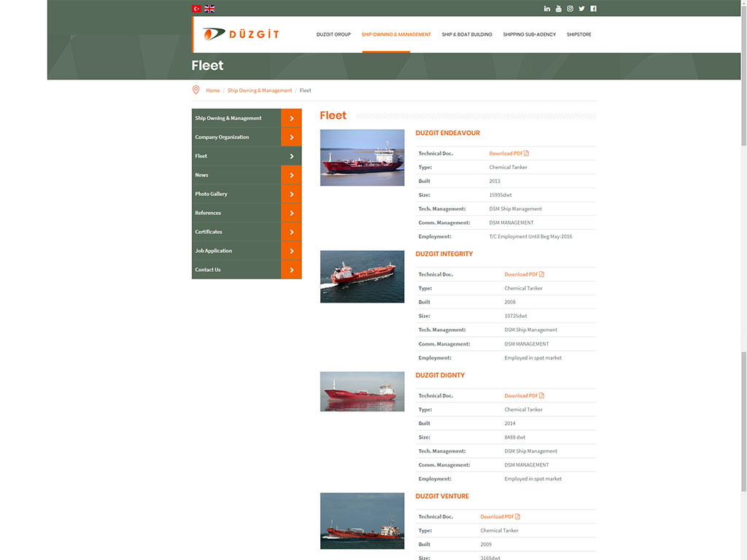Screen dimensions: 747x560
Task: Open the Duzgit Group menu
Action: pos(333,34)
